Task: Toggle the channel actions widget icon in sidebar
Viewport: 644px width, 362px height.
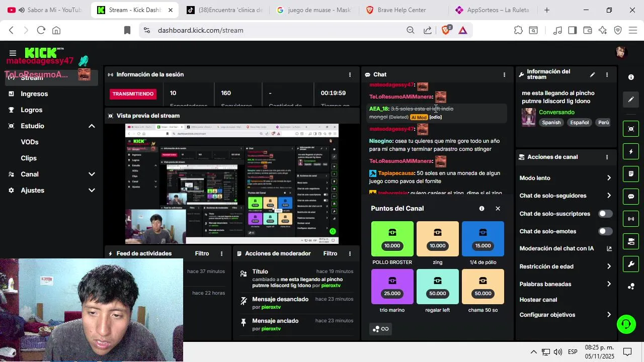Action: [631, 242]
